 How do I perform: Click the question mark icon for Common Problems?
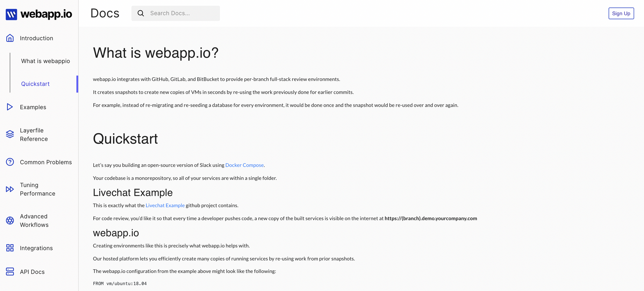10,162
